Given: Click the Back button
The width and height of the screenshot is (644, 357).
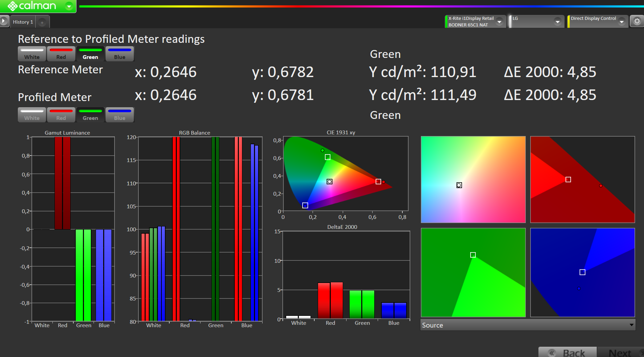Looking at the screenshot, I should [567, 352].
